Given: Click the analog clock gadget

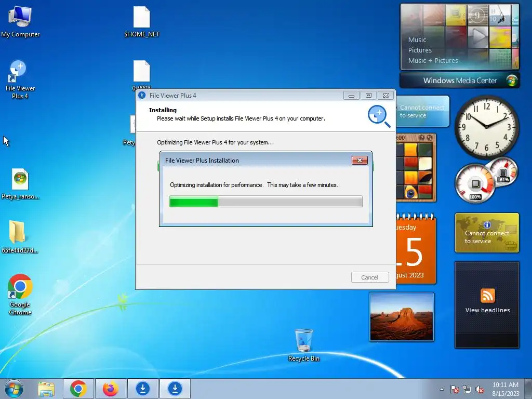Looking at the screenshot, I should point(486,127).
